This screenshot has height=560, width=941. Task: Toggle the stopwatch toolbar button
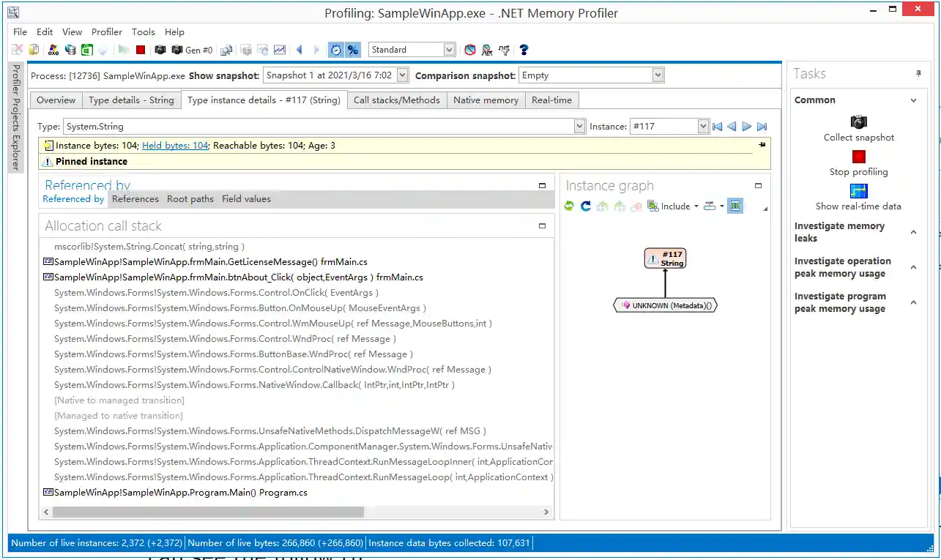point(335,50)
